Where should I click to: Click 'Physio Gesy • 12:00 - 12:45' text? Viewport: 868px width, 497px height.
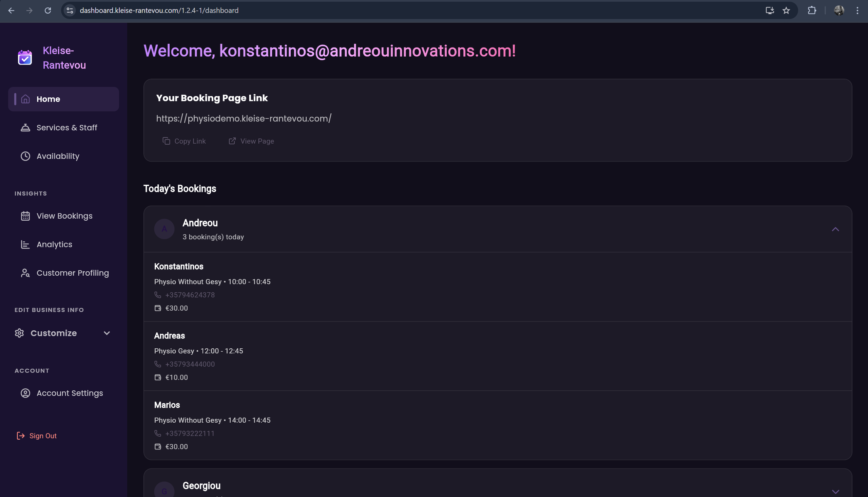198,351
